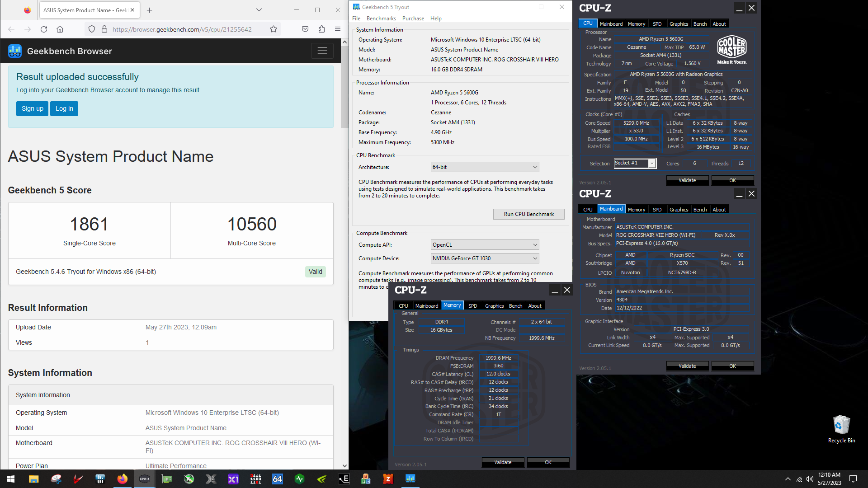The image size is (868, 488).
Task: Open EVGA Precision X1 taskbar icon
Action: click(233, 479)
